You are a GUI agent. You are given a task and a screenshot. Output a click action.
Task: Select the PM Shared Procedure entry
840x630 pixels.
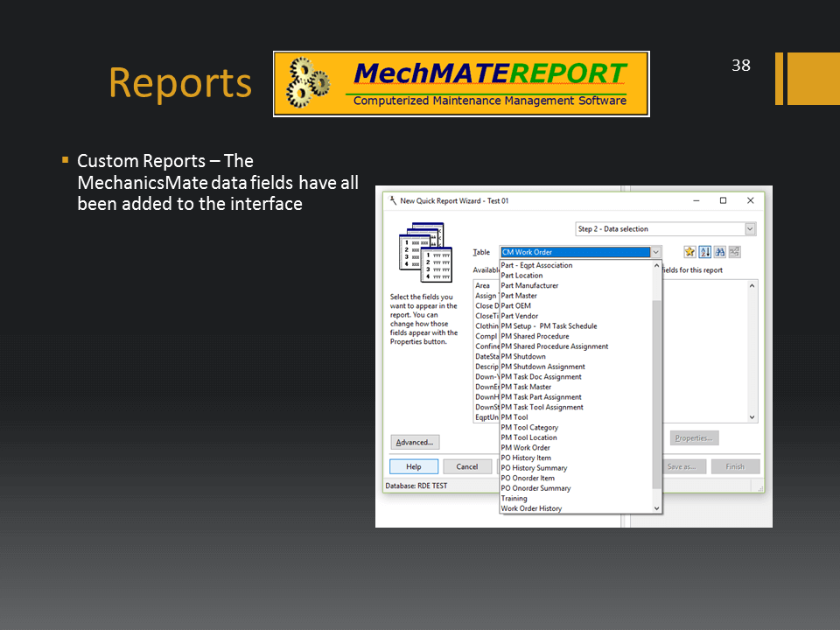pyautogui.click(x=576, y=336)
